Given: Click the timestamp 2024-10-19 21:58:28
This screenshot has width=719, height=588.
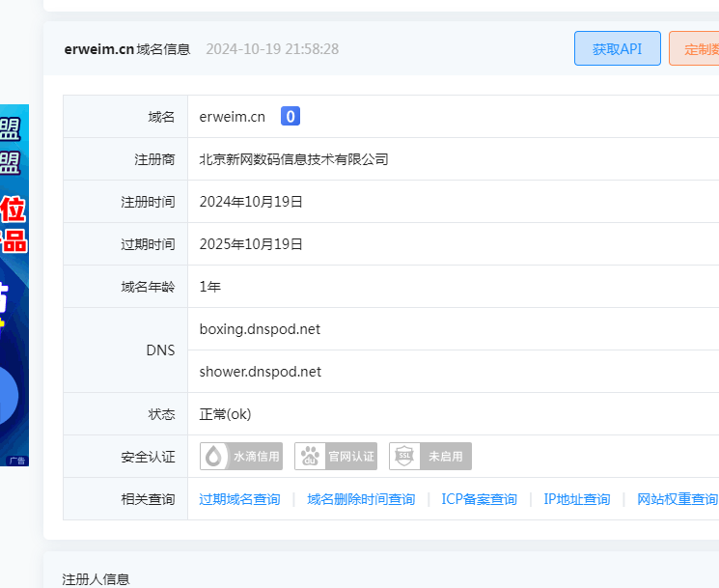Looking at the screenshot, I should [x=272, y=49].
